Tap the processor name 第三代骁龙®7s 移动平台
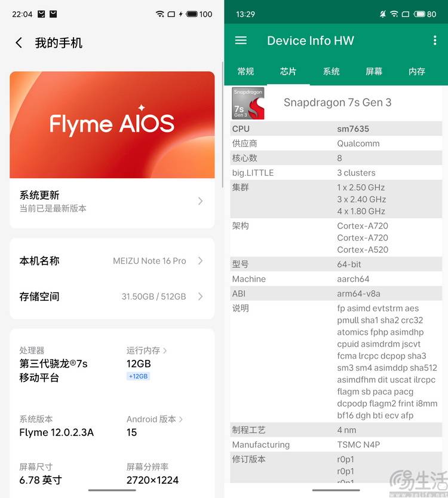This screenshot has width=448, height=498. pos(53,371)
